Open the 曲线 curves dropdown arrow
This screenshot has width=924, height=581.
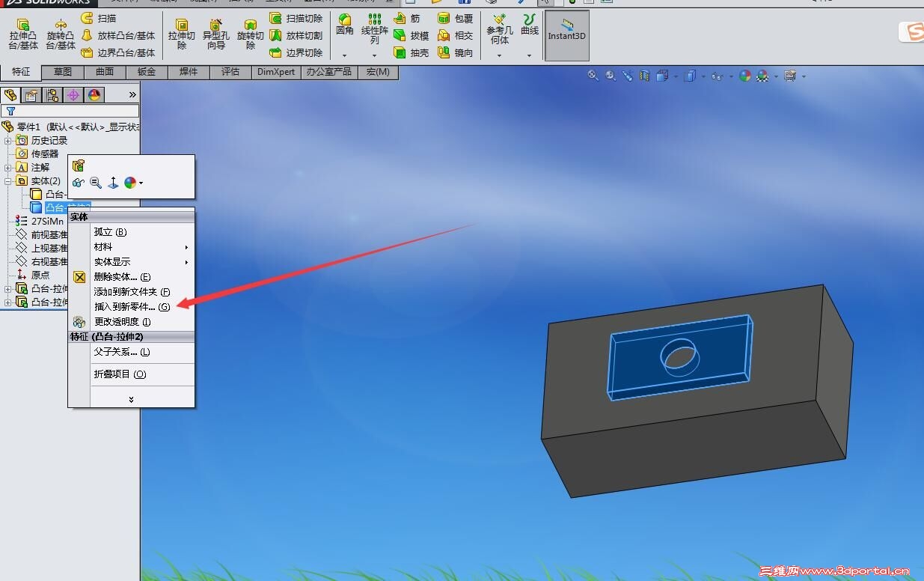click(x=530, y=55)
